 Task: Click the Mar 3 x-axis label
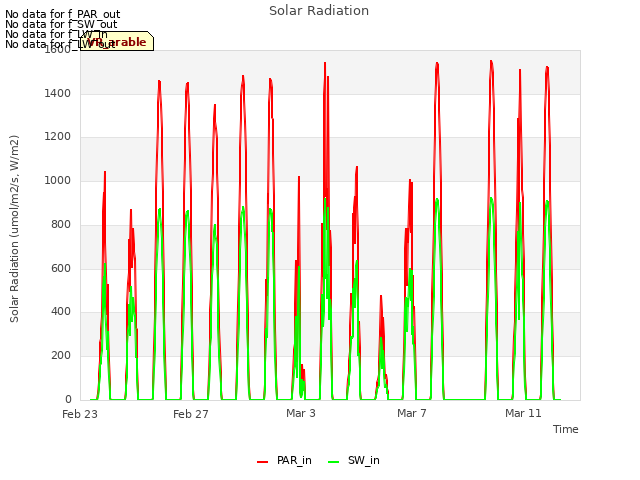[301, 413]
